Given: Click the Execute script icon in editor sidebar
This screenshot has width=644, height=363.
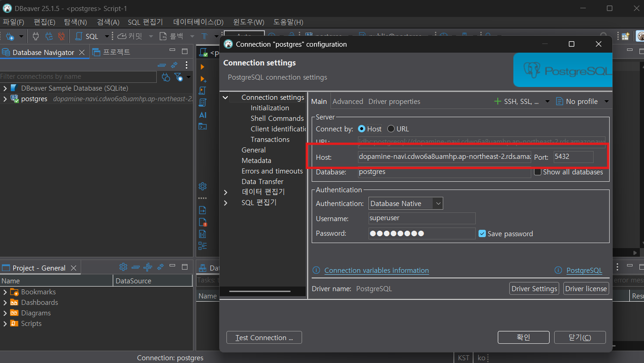Looking at the screenshot, I should click(203, 91).
